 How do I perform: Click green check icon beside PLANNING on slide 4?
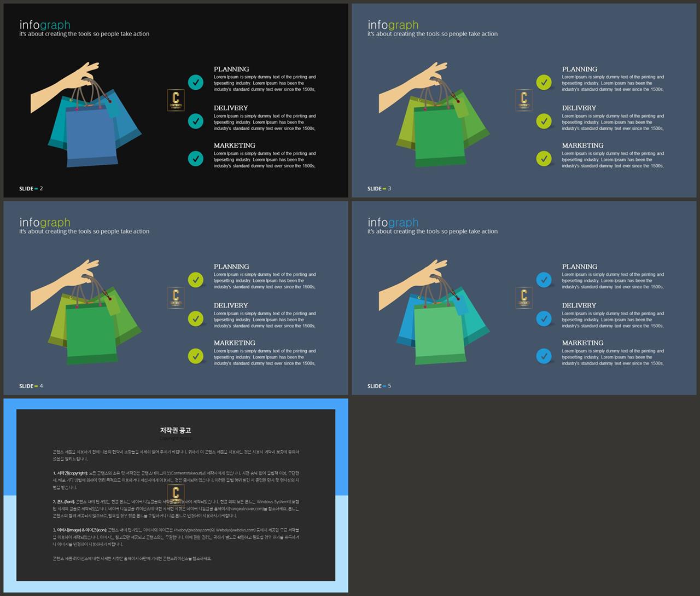click(x=196, y=280)
